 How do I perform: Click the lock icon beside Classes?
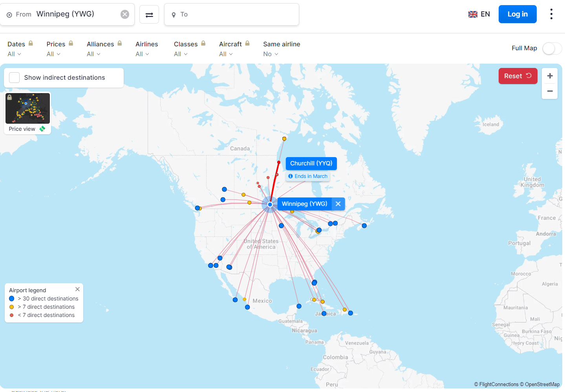point(203,43)
